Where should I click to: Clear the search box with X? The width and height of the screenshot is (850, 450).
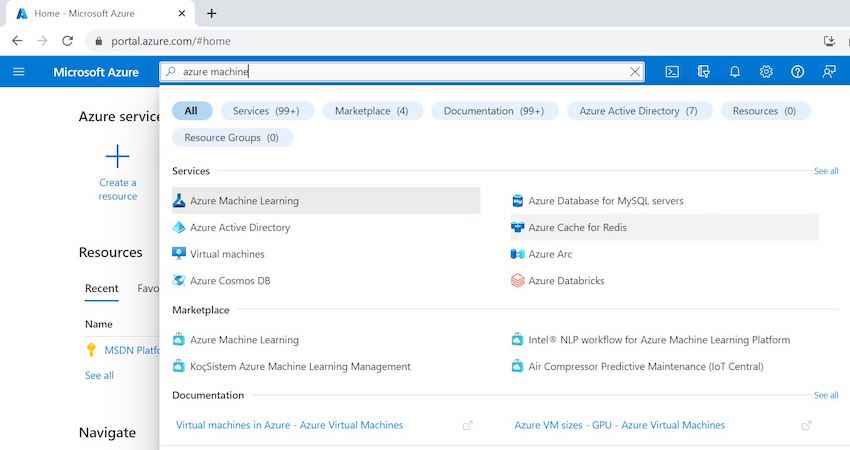coord(635,72)
